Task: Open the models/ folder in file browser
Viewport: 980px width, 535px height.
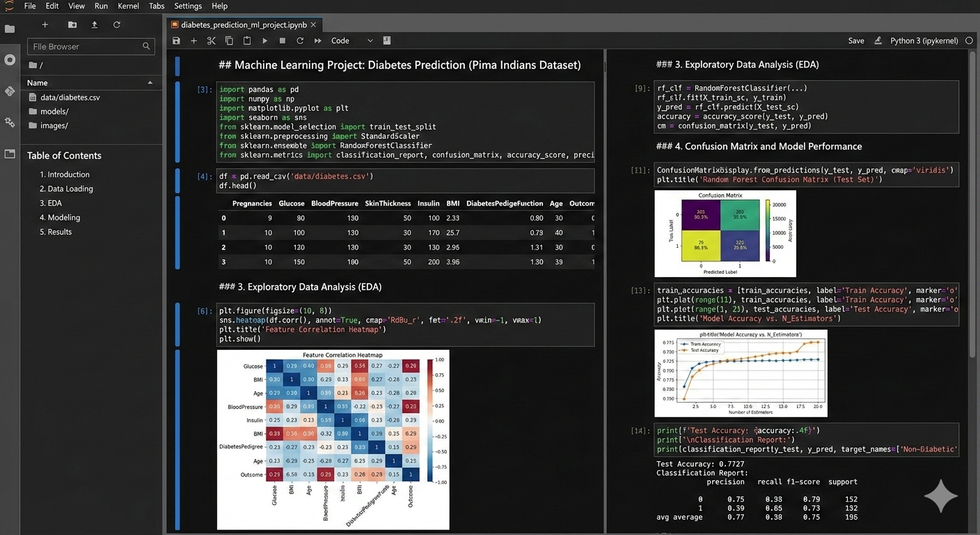Action: 54,111
